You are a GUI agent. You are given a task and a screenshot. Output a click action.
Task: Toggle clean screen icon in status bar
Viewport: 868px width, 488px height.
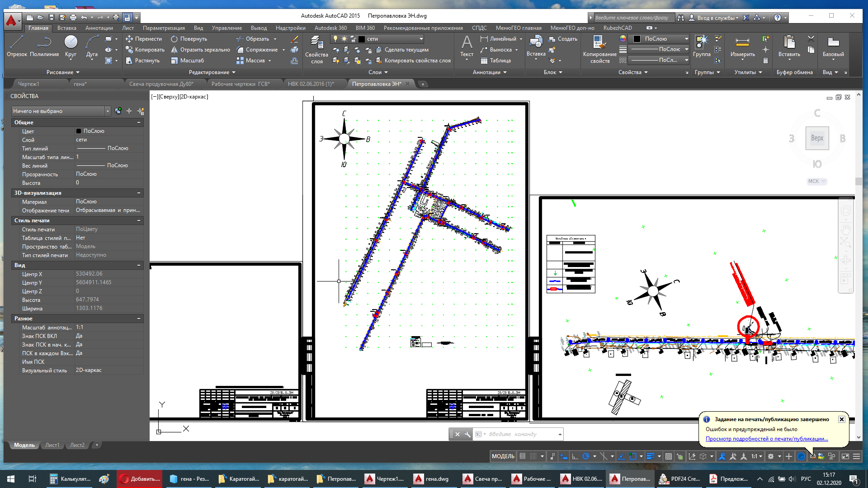coord(845,456)
